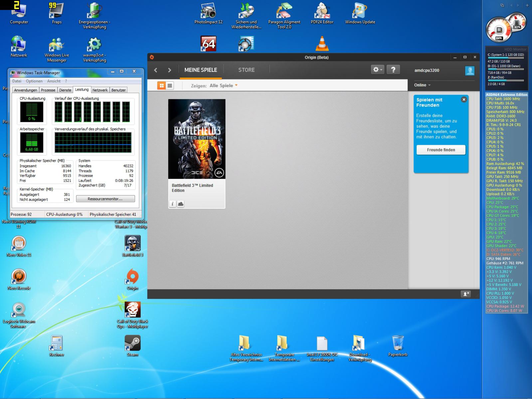Click the back arrow in Origin

(x=156, y=70)
